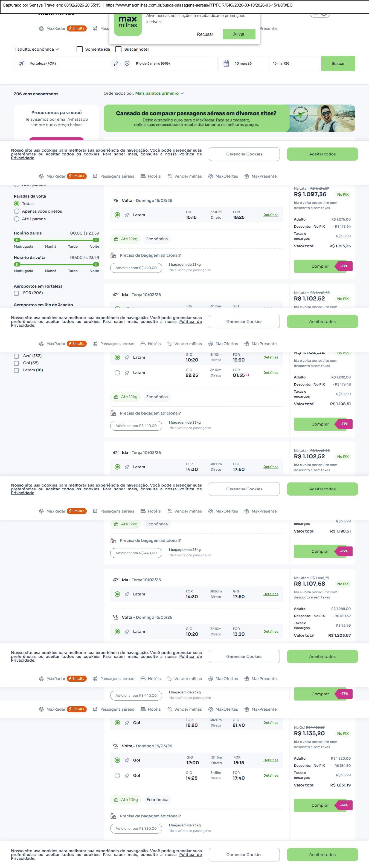The width and height of the screenshot is (369, 868).
Task: Check the Somente ida checkbox
Action: point(80,49)
